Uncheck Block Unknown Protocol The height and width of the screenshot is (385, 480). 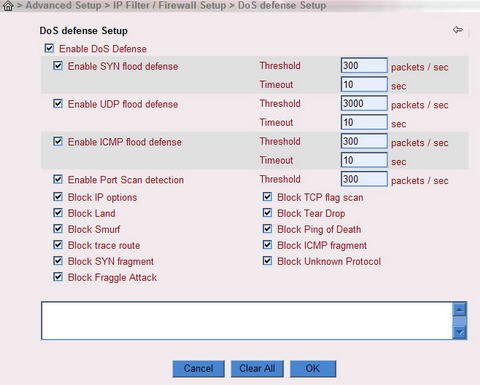267,261
